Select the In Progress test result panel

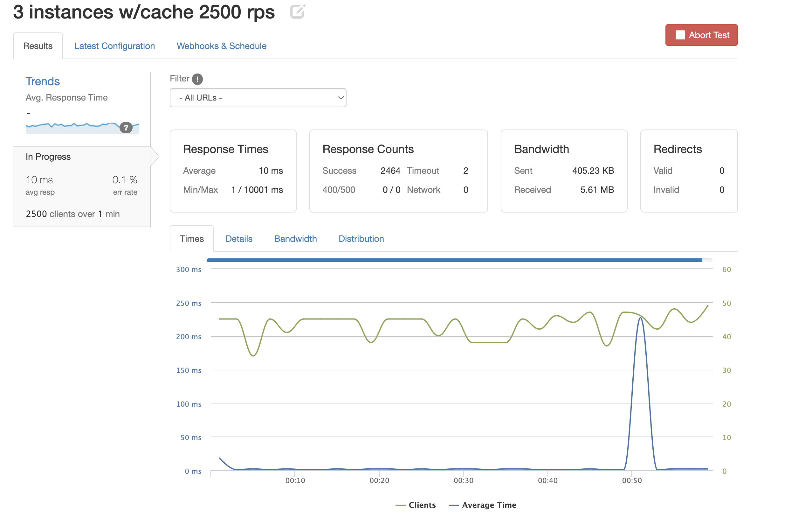(x=81, y=186)
